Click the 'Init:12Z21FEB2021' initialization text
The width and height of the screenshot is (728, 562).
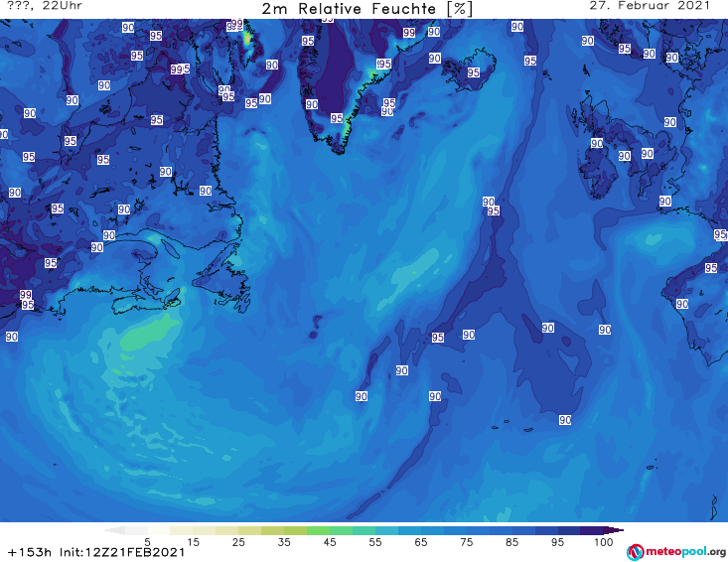tap(122, 552)
